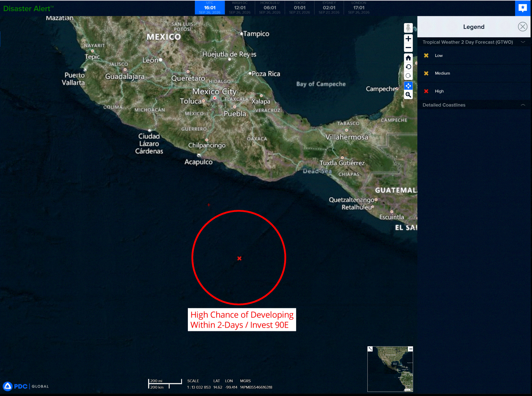Image resolution: width=532 pixels, height=396 pixels.
Task: Close the Legend panel
Action: [522, 27]
